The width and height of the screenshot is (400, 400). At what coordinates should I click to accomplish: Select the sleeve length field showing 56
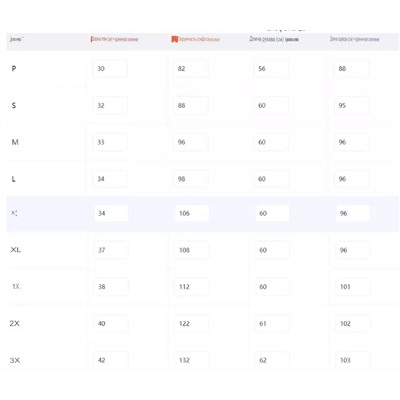(271, 69)
